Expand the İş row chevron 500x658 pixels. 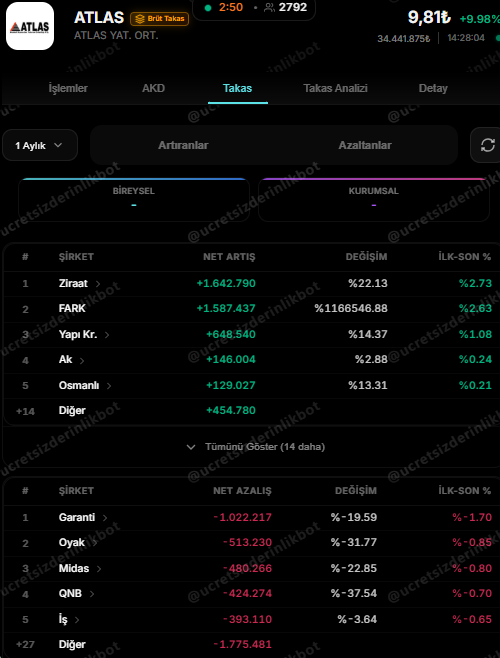click(x=77, y=620)
